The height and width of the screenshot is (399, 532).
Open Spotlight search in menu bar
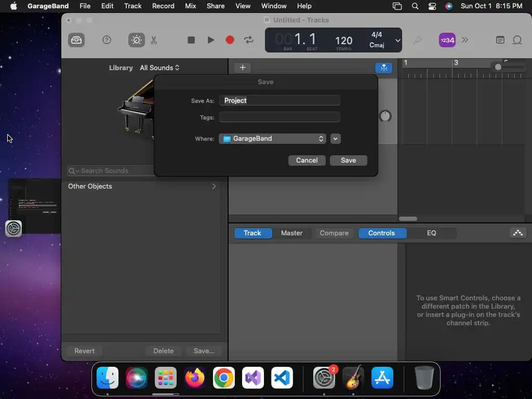[415, 6]
